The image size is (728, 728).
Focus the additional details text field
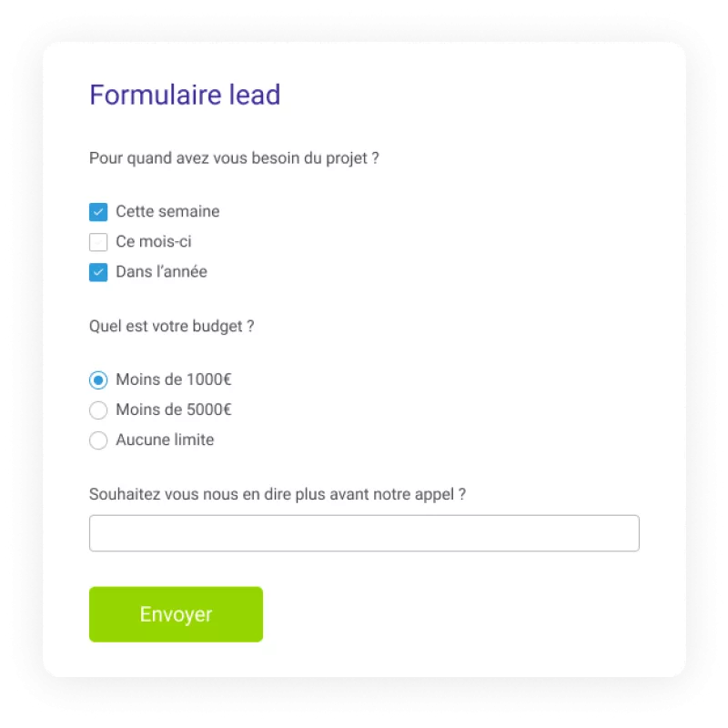point(364,533)
